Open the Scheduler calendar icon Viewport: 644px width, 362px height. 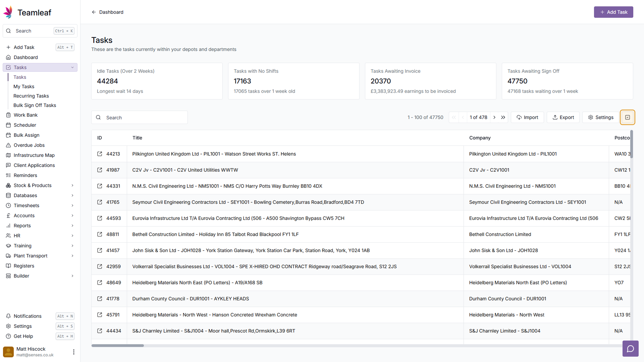coord(8,125)
